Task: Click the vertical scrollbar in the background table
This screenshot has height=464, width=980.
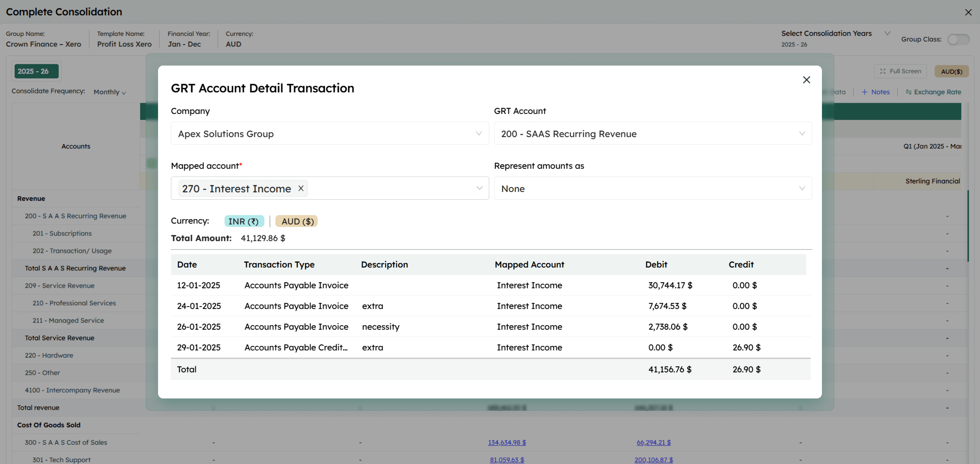Action: [x=968, y=226]
